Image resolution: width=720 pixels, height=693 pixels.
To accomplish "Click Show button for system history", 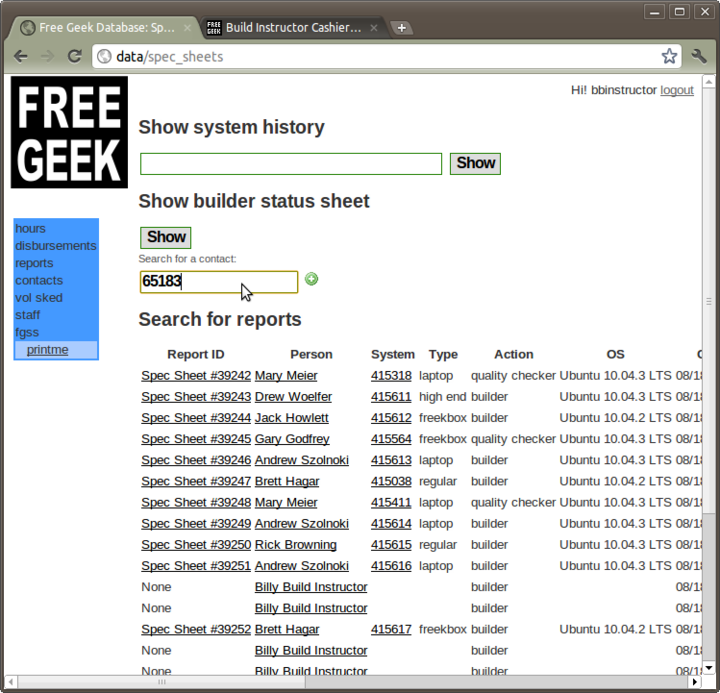I will click(x=475, y=163).
